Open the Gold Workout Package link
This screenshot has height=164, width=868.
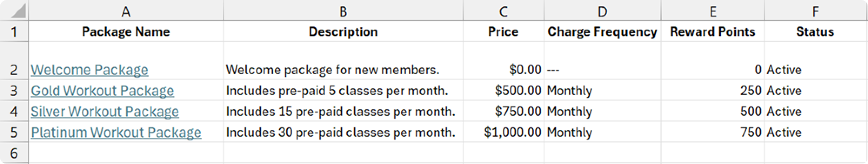pos(102,91)
